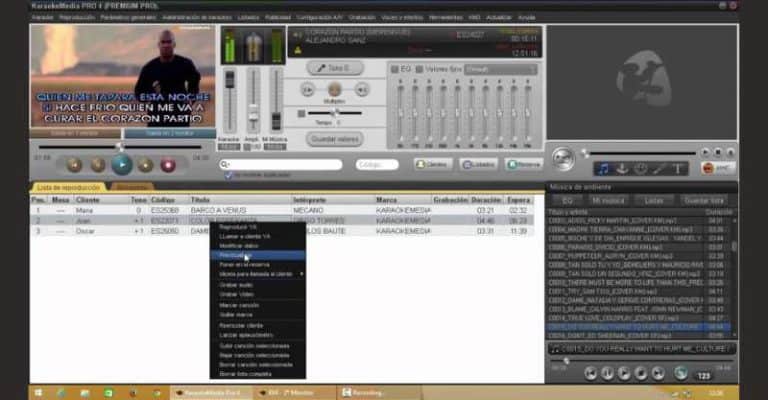Open the Reproducción menu

[77, 17]
